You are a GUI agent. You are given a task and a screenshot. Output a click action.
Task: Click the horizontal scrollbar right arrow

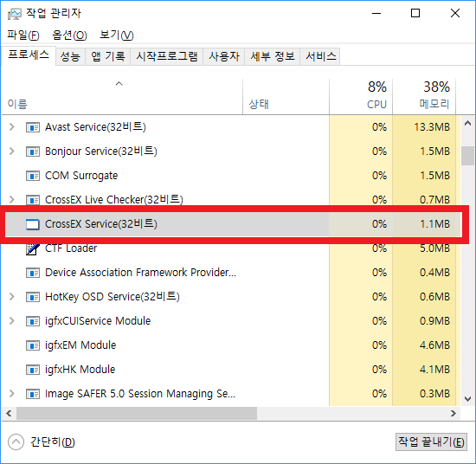(453, 414)
